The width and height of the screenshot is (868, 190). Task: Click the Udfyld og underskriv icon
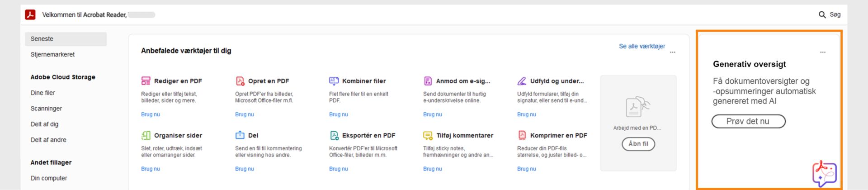(x=522, y=81)
